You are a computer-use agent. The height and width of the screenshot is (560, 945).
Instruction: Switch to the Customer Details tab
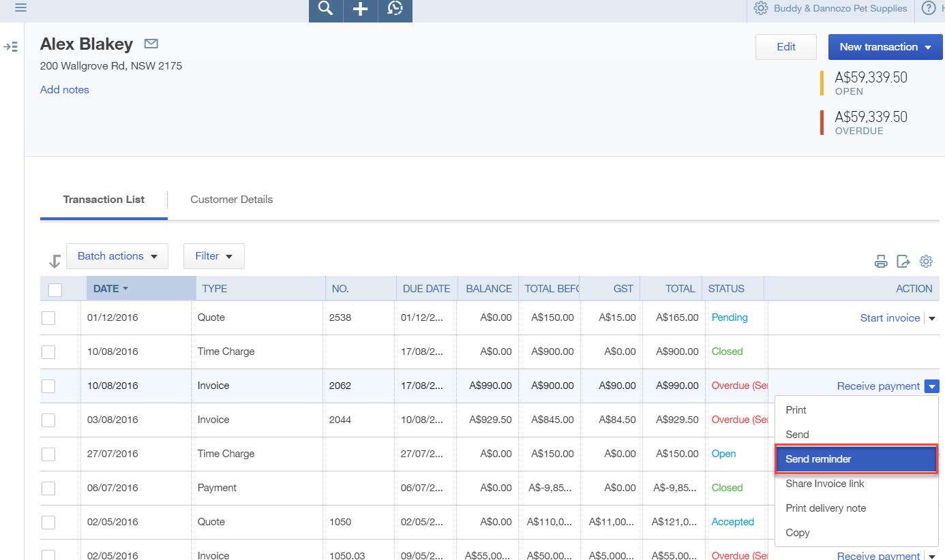[x=232, y=200]
